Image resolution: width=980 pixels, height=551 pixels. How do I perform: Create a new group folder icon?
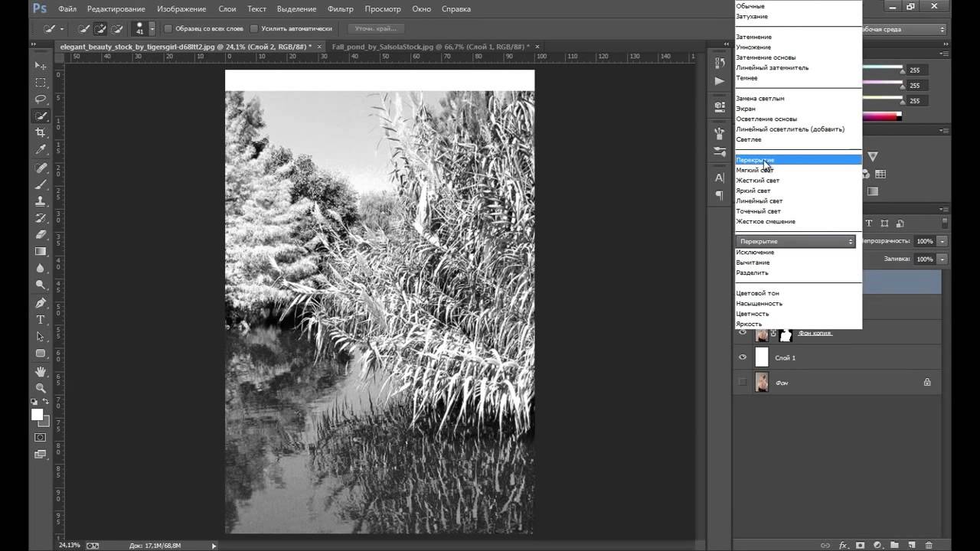[x=894, y=545]
